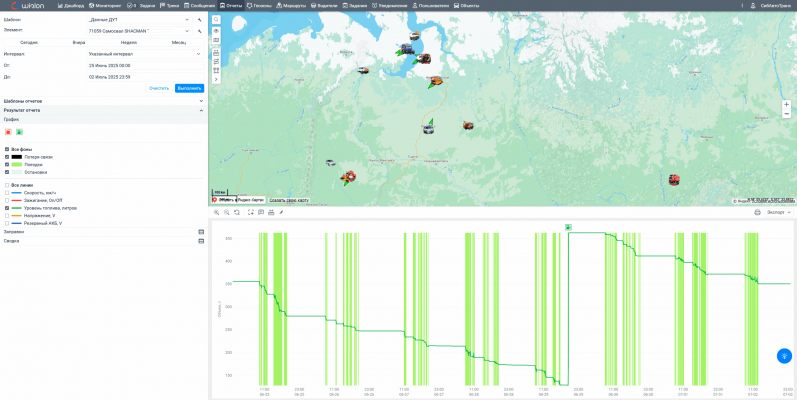Viewport: 797px width, 400px height.
Task: Open the Интервал dropdown
Action: click(145, 54)
